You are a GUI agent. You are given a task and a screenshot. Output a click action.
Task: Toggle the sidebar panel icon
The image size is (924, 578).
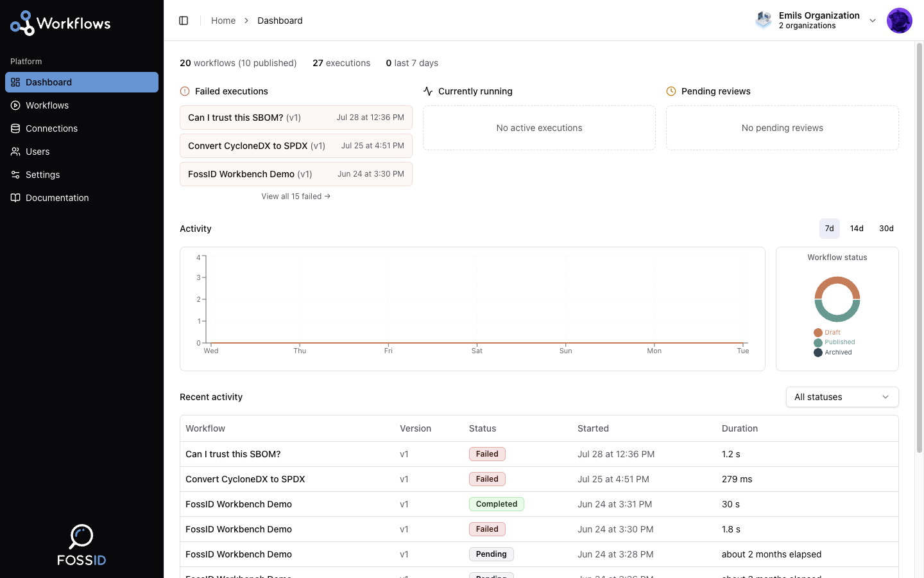click(x=184, y=21)
